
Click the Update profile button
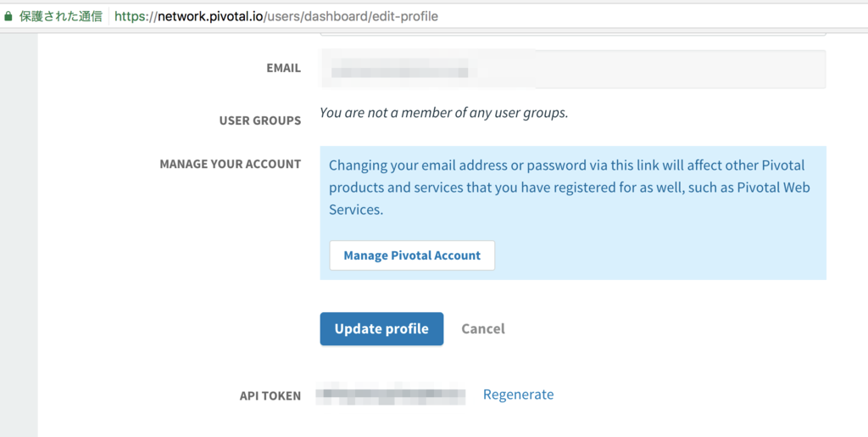coord(381,328)
